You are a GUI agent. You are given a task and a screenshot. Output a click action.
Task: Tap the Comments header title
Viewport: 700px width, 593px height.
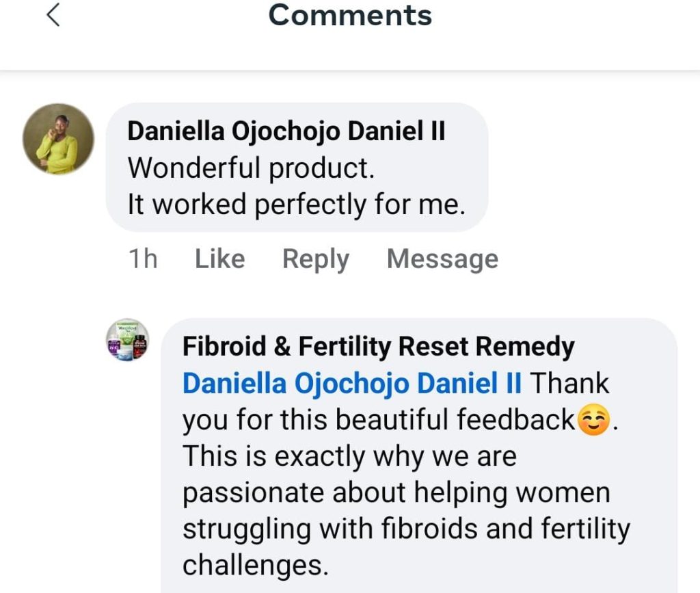[350, 15]
